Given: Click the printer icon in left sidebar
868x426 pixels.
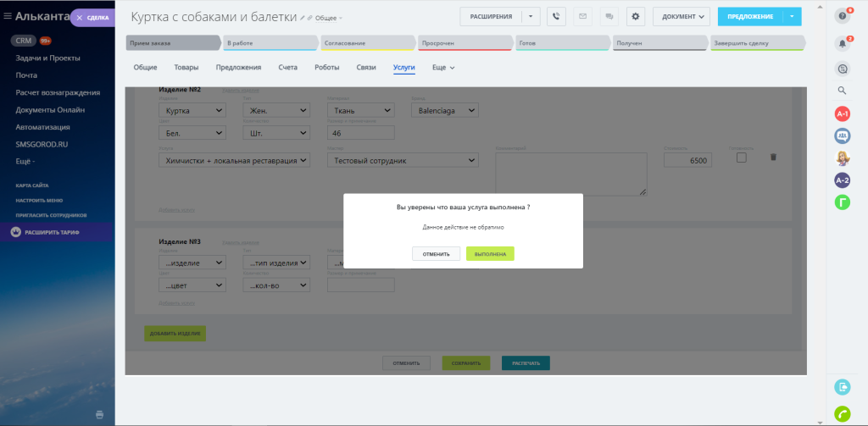Looking at the screenshot, I should click(x=100, y=414).
